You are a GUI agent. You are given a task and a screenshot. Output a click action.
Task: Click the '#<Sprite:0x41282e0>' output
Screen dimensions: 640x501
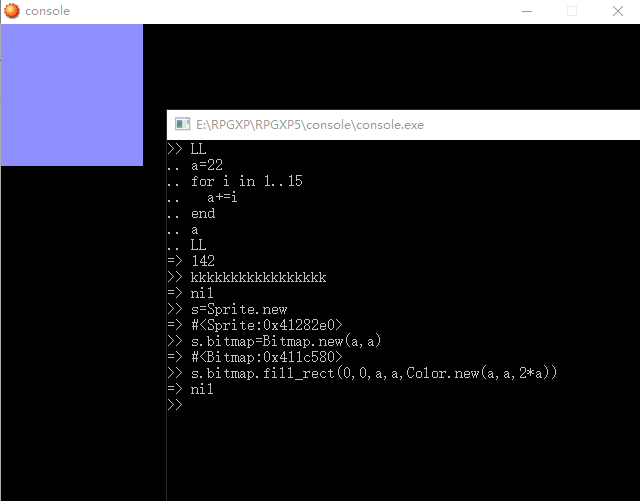coord(267,325)
